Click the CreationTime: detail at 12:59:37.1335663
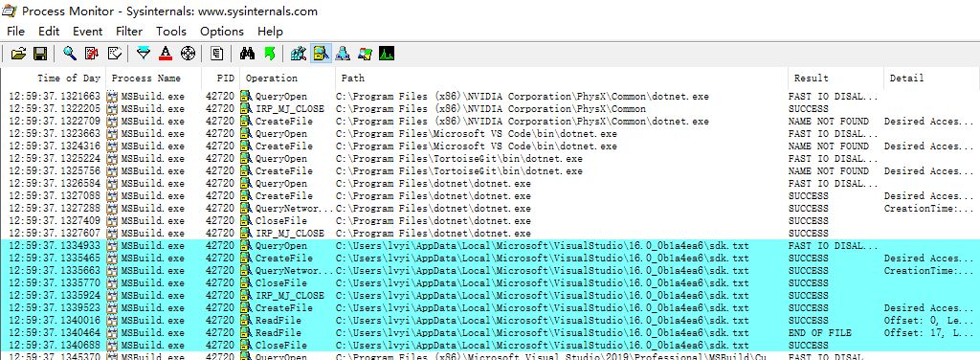980x360 pixels. [930, 271]
